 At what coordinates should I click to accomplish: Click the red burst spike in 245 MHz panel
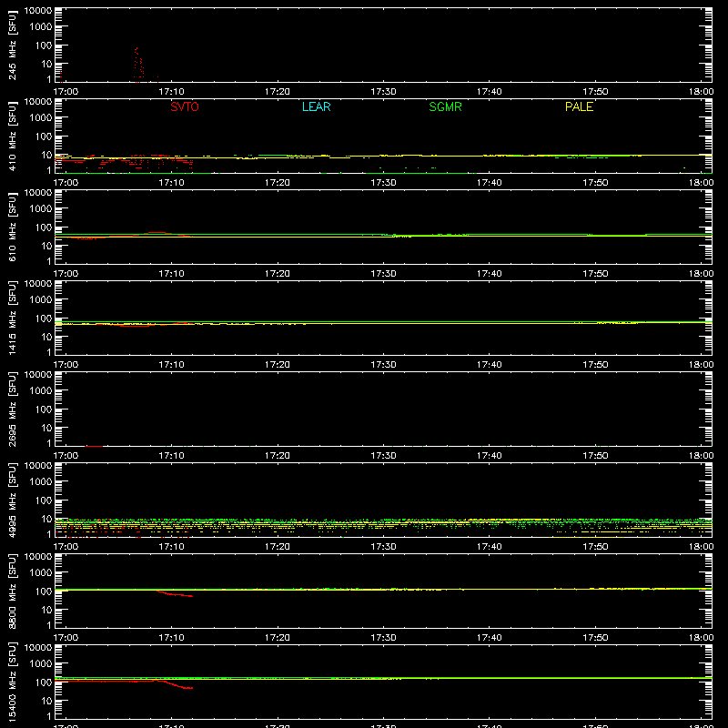click(x=138, y=65)
